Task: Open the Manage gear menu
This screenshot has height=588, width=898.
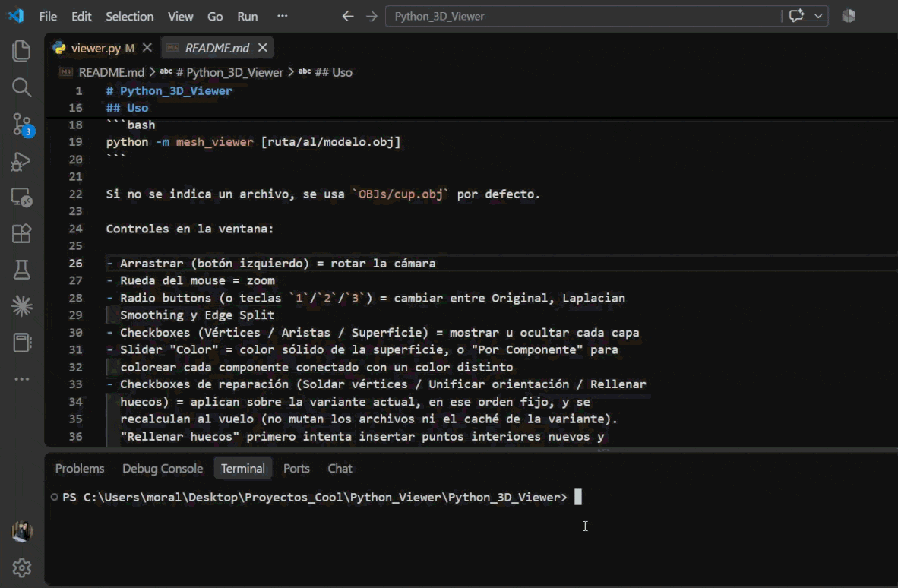Action: (22, 568)
